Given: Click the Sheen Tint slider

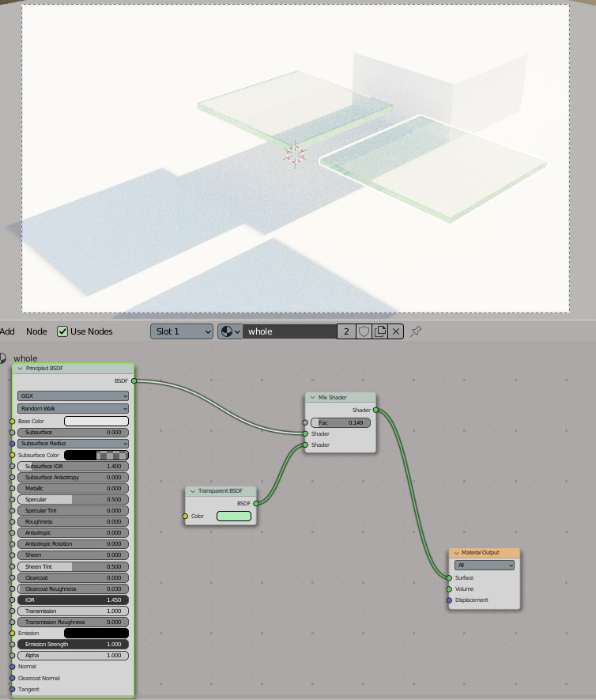Looking at the screenshot, I should (x=74, y=566).
